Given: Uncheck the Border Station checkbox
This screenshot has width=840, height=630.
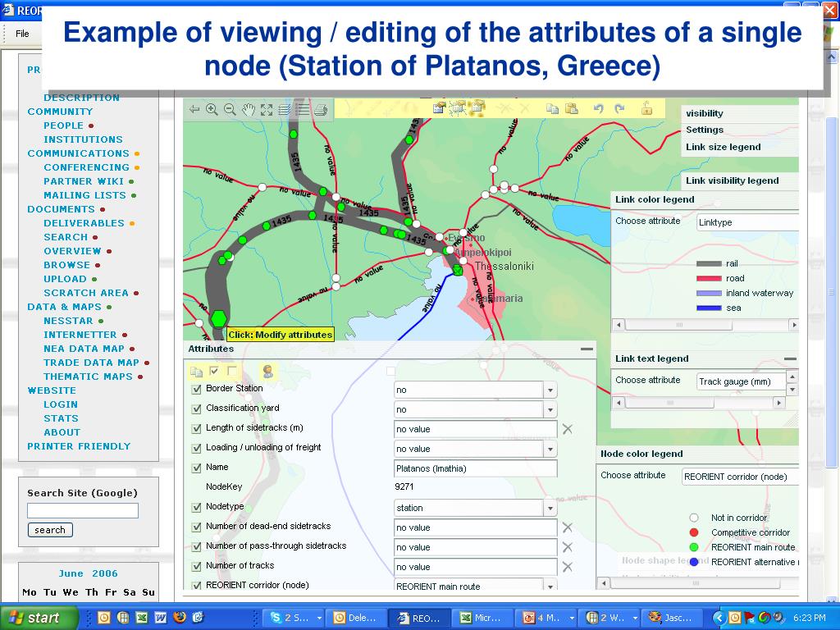Looking at the screenshot, I should [x=196, y=390].
